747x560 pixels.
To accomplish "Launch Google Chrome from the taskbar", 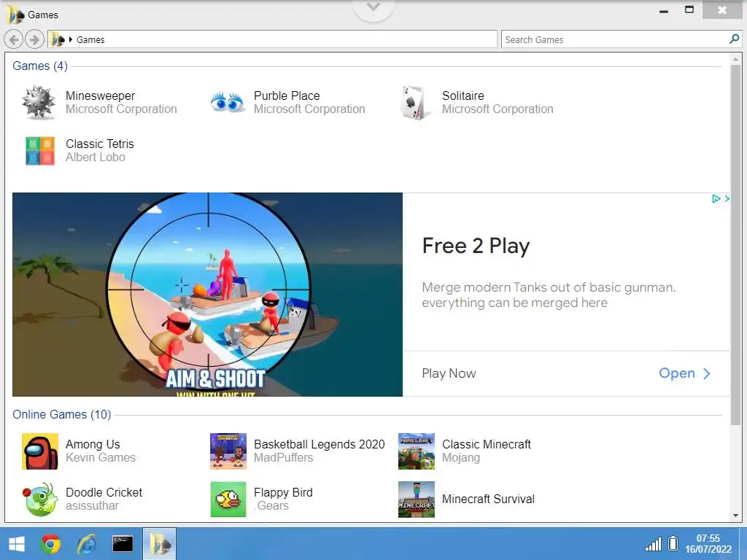I will click(50, 544).
